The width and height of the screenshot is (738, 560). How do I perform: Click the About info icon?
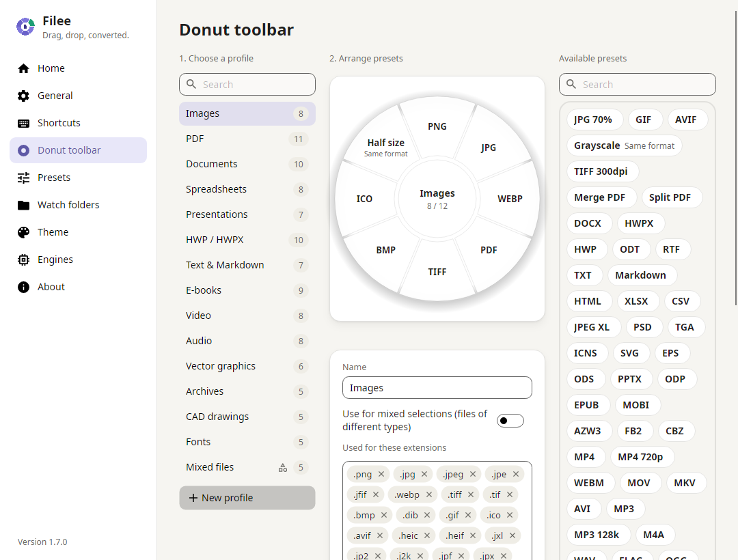click(x=23, y=287)
